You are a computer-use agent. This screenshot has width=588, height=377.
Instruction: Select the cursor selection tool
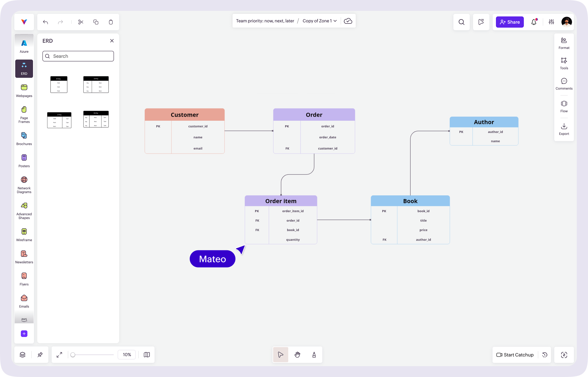pos(281,355)
